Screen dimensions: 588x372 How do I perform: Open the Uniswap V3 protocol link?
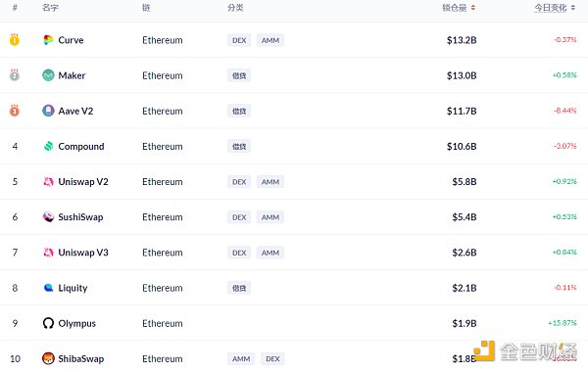pos(83,253)
